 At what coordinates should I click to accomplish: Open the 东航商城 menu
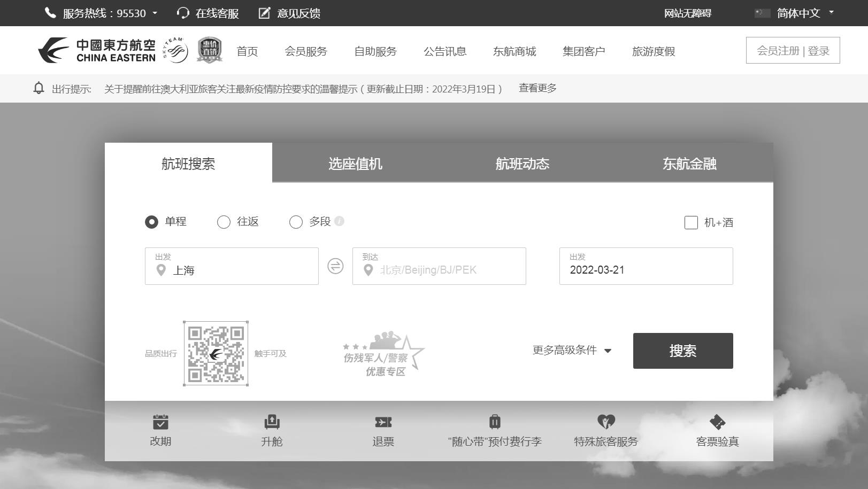point(514,51)
